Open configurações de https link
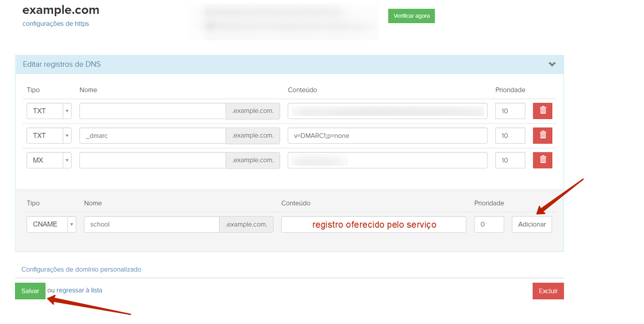The height and width of the screenshot is (324, 644). point(56,24)
